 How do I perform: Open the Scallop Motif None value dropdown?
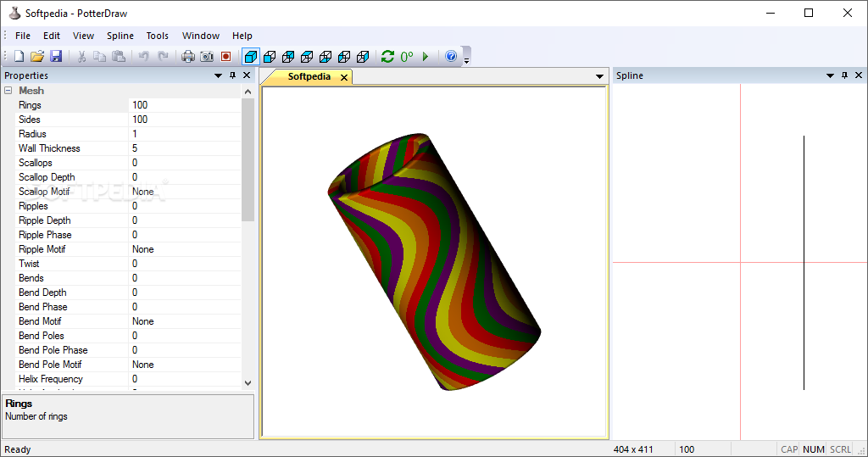click(x=185, y=192)
